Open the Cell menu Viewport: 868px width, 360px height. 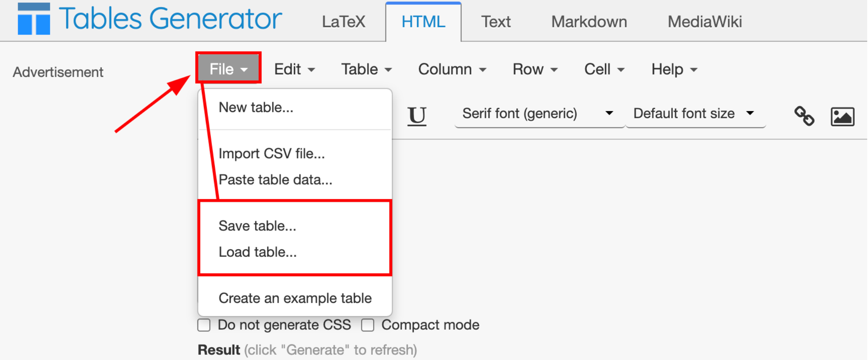tap(604, 69)
